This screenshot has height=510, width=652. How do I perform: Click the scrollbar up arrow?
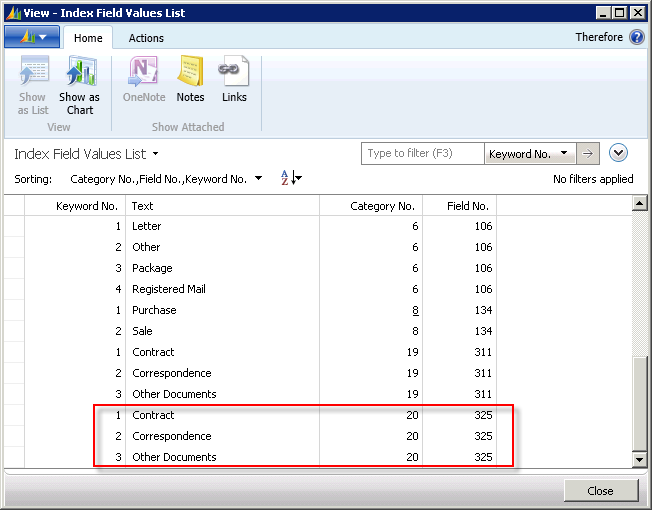(640, 204)
